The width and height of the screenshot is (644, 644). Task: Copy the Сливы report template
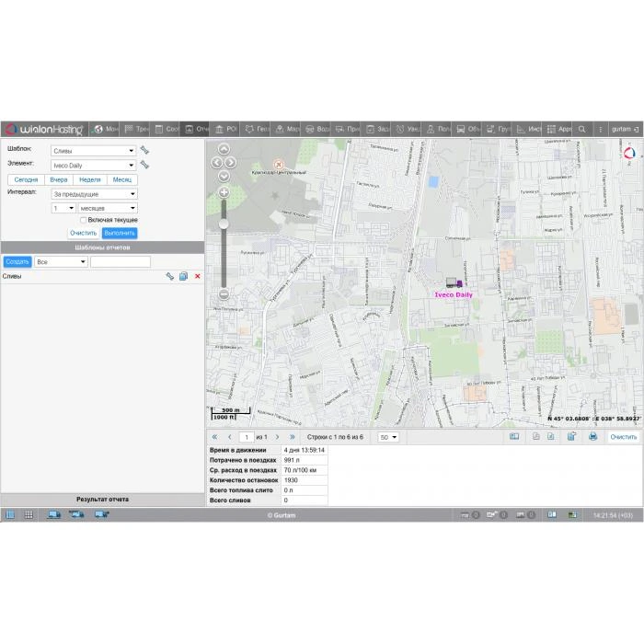(183, 276)
